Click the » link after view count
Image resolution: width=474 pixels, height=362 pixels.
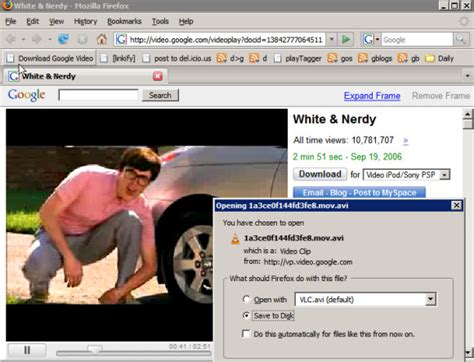point(405,141)
